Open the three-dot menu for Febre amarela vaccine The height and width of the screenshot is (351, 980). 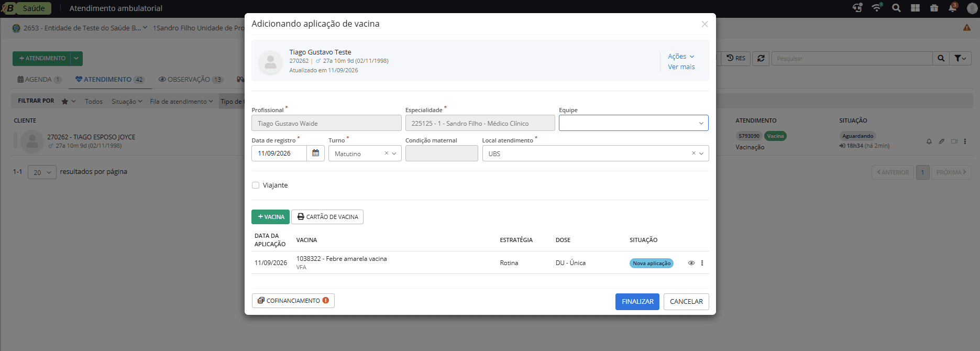click(702, 263)
